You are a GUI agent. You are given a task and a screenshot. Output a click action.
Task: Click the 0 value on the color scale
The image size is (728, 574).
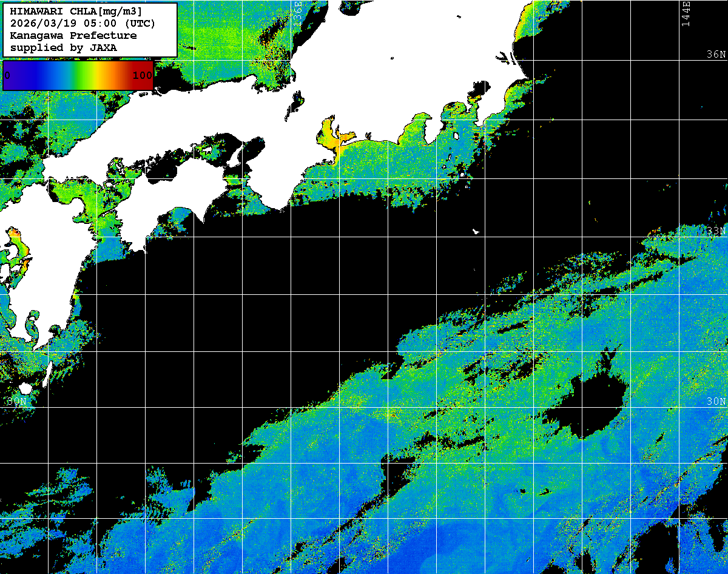pos(7,76)
